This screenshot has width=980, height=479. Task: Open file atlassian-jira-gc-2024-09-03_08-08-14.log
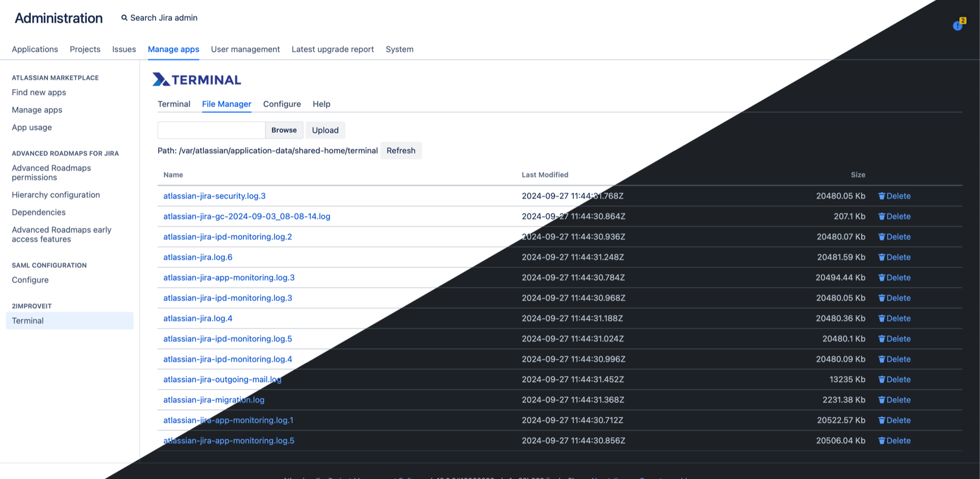(x=247, y=216)
